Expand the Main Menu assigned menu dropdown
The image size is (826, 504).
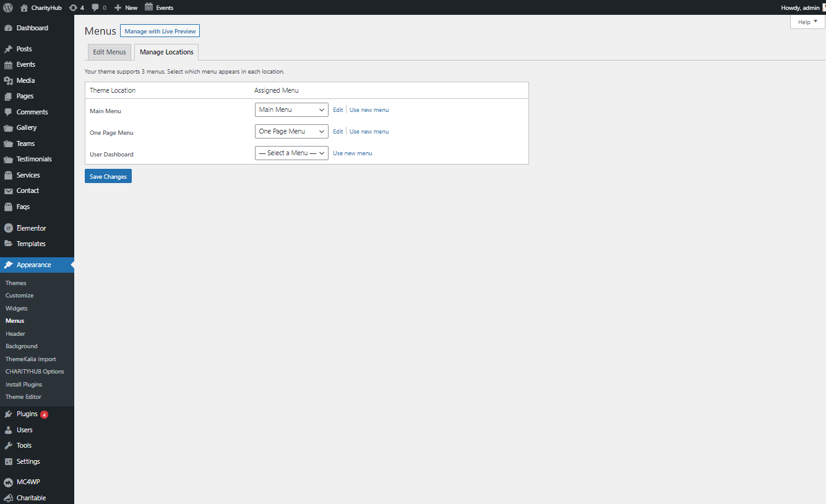coord(291,109)
